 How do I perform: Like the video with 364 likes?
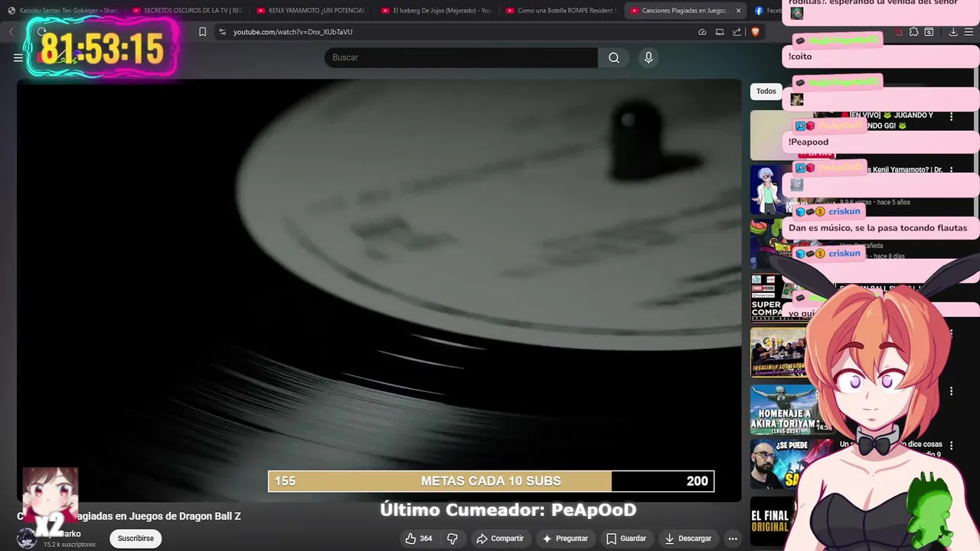(x=419, y=539)
